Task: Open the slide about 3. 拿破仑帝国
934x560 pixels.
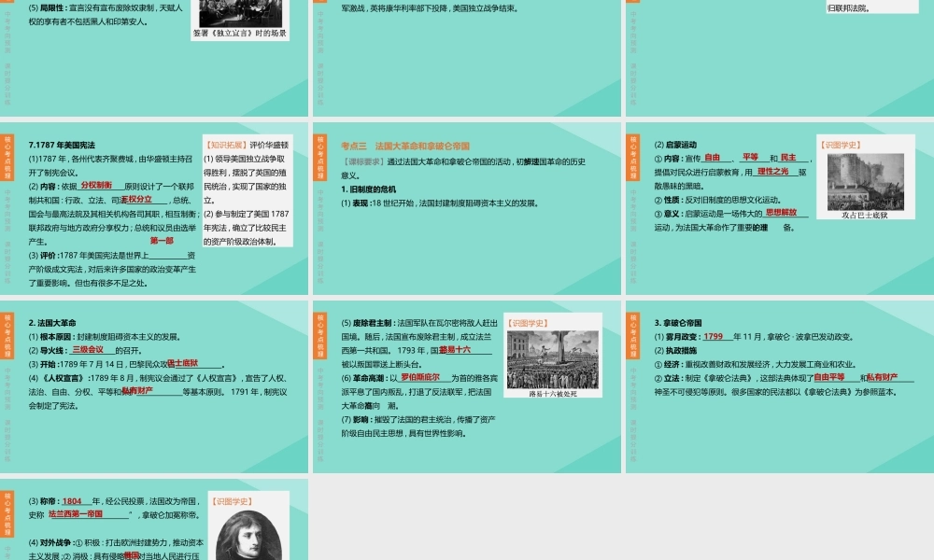Action: point(780,386)
